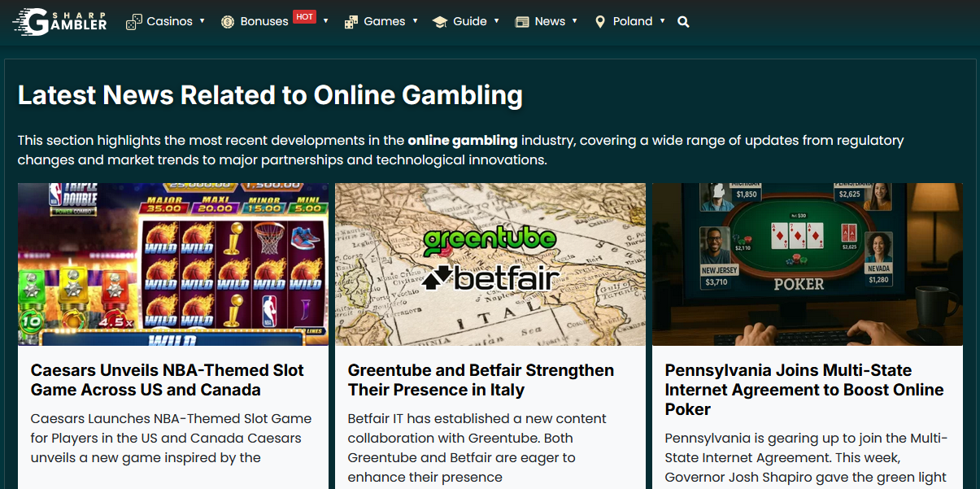
Task: Click the coin icon beside Bonuses
Action: pyautogui.click(x=228, y=22)
